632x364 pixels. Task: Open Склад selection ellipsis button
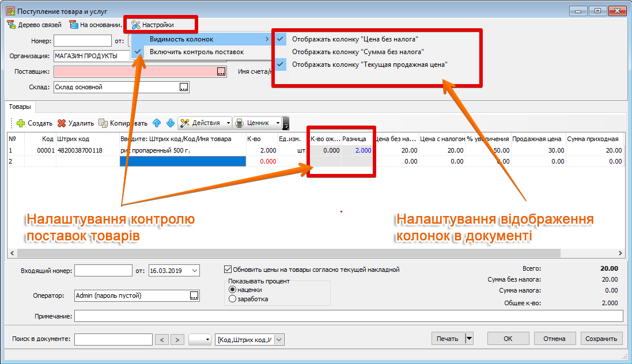tap(184, 87)
